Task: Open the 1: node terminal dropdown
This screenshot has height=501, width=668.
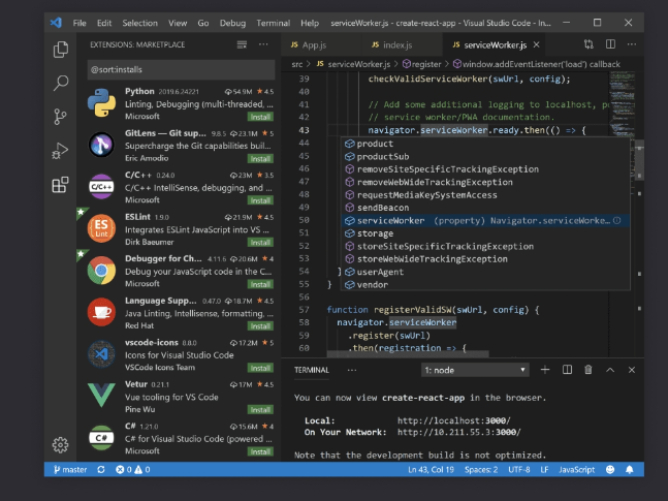Action: point(475,370)
